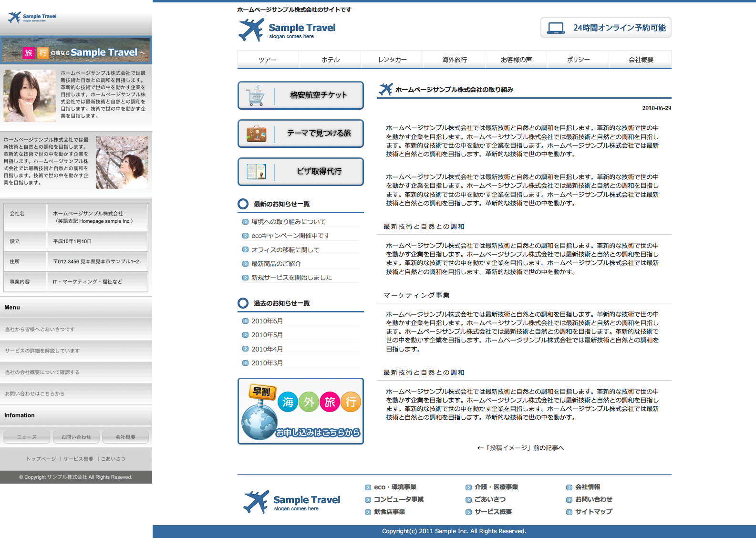Open the ホテル navigation tab
This screenshot has height=538, width=756.
(330, 60)
